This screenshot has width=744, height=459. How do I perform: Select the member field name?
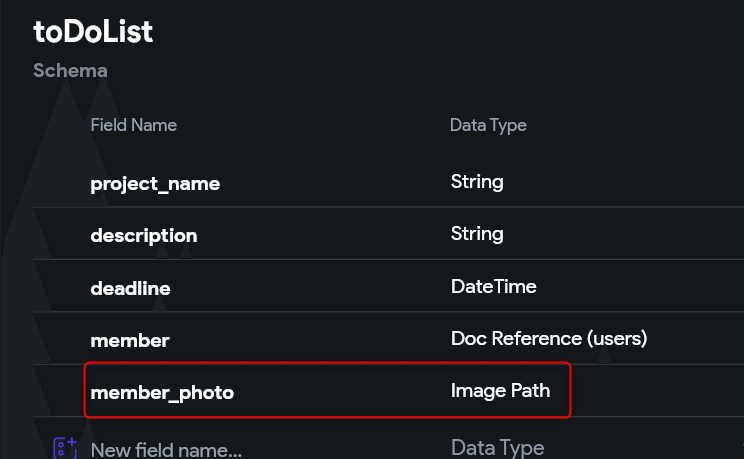(x=130, y=340)
